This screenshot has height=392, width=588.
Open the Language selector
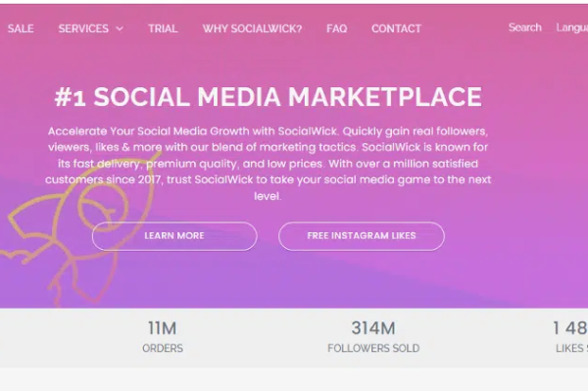pos(571,27)
